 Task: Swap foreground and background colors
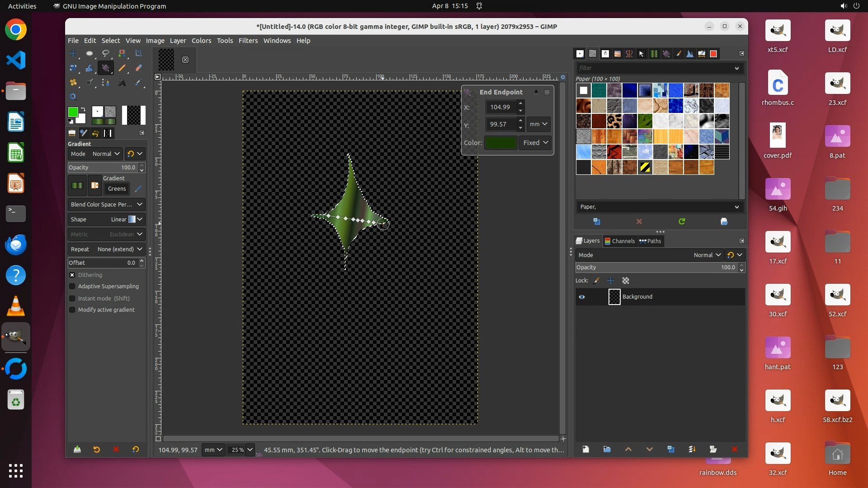[x=83, y=109]
